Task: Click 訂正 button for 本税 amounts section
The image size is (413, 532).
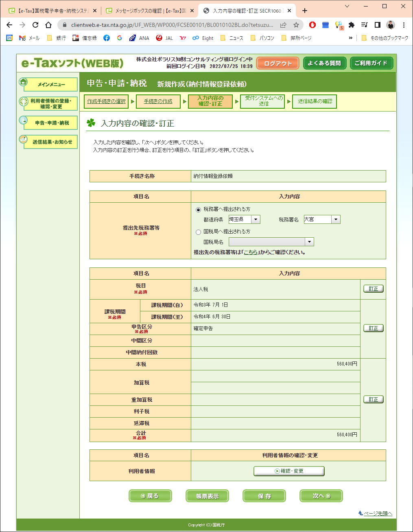Action: [x=374, y=399]
